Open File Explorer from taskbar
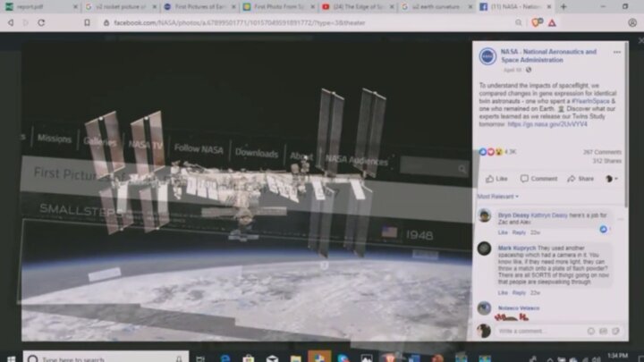This screenshot has width=644, height=362. pos(295,358)
